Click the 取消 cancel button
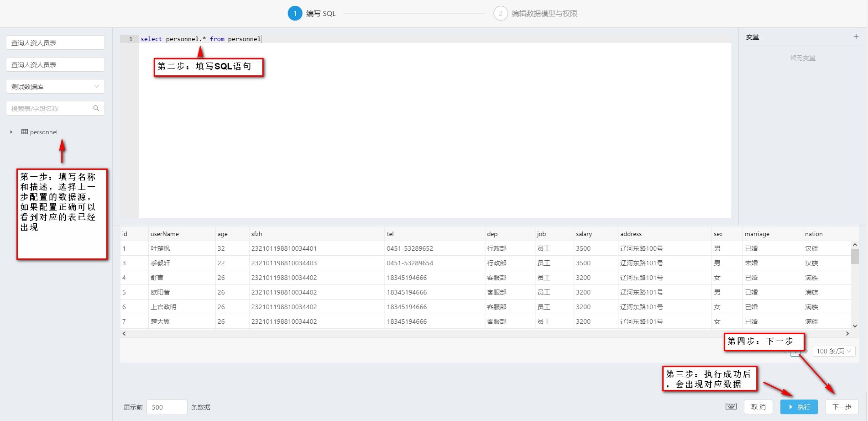Image resolution: width=868 pixels, height=421 pixels. coord(758,406)
